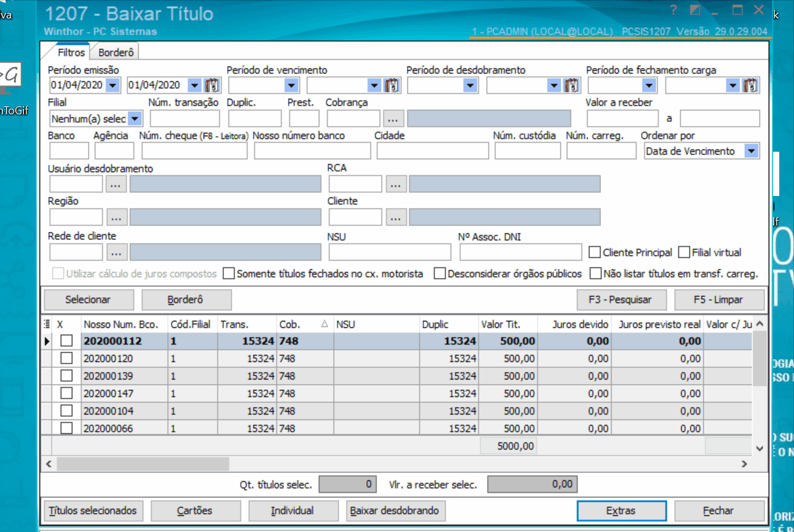Click the Cob. column sort triangle

324,324
